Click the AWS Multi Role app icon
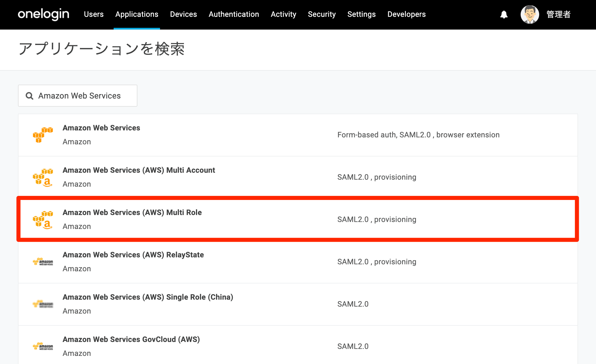The height and width of the screenshot is (364, 596). (43, 219)
